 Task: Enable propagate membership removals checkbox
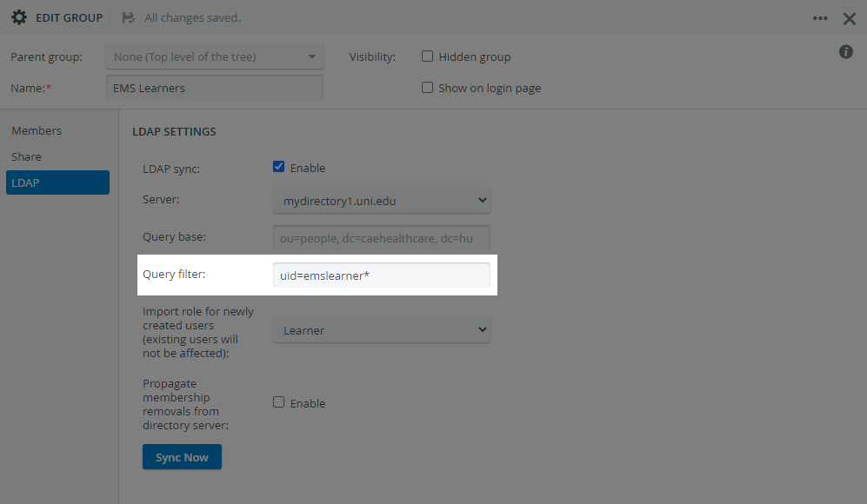278,402
